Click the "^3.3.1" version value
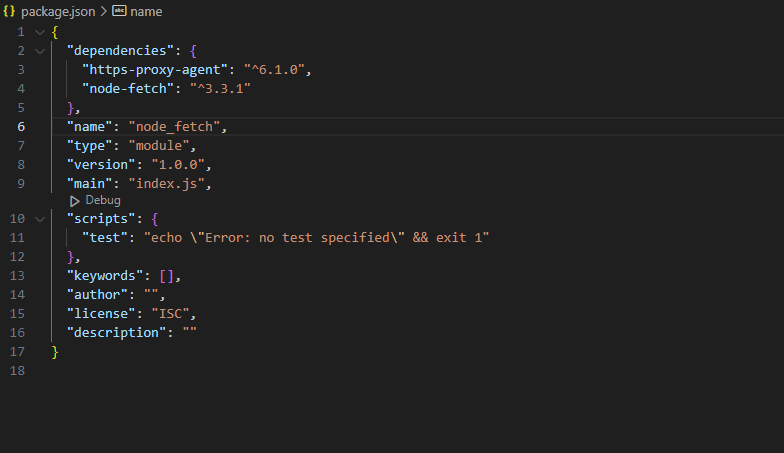The image size is (784, 453). tap(220, 88)
